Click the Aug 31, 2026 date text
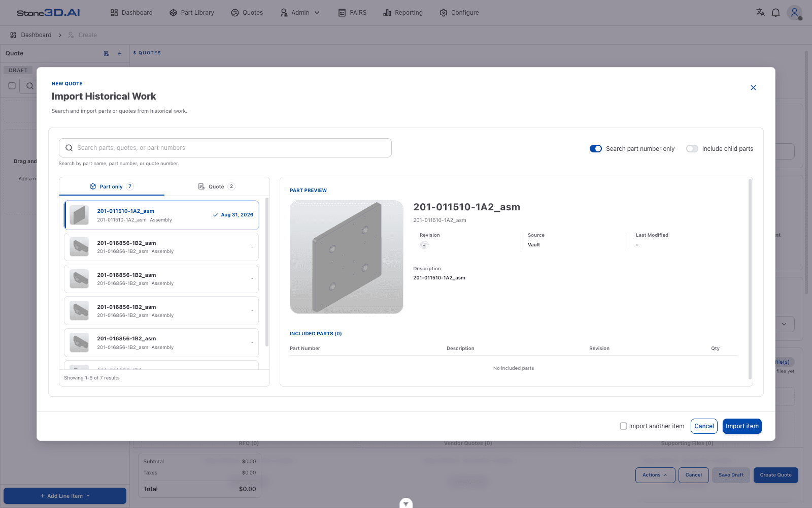 (237, 215)
